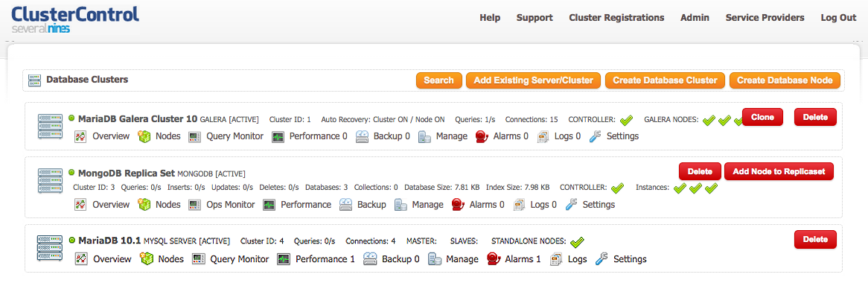Click Create Database Cluster button
This screenshot has width=868, height=286.
(x=665, y=80)
